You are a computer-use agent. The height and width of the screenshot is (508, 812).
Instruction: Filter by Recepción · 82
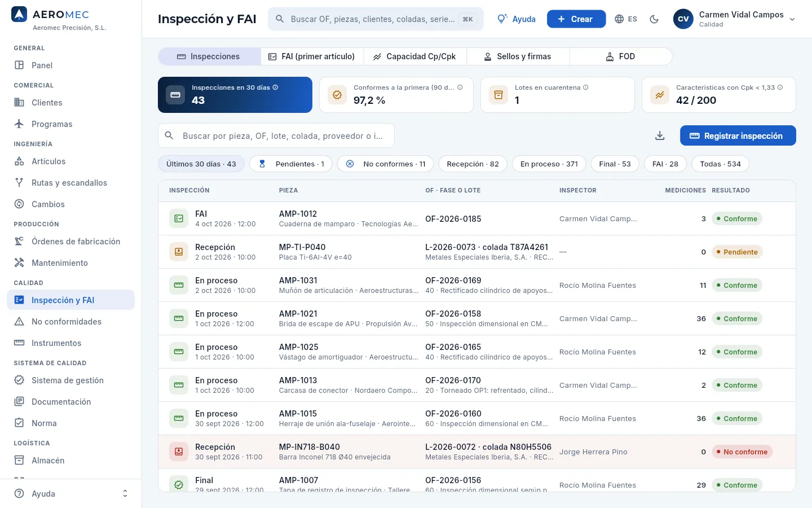coord(473,164)
